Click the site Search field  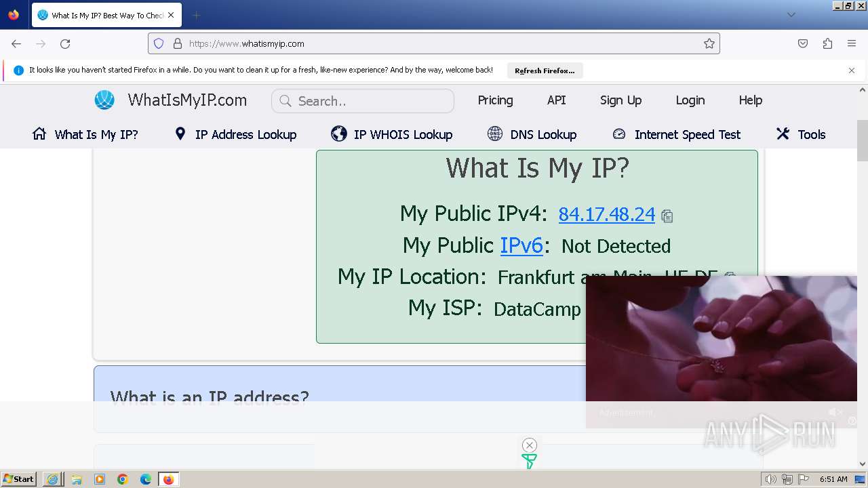(363, 101)
